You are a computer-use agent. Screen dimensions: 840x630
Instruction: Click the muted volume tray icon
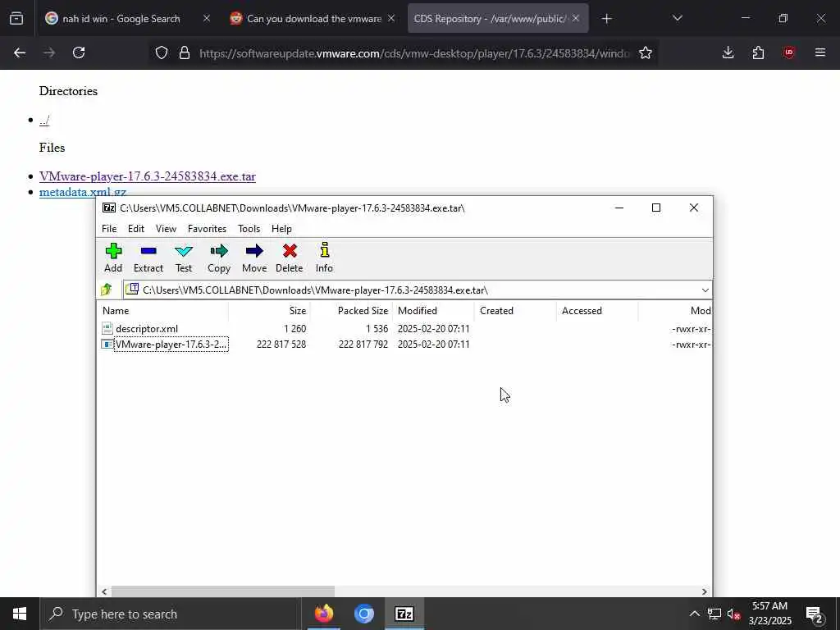[x=733, y=614]
